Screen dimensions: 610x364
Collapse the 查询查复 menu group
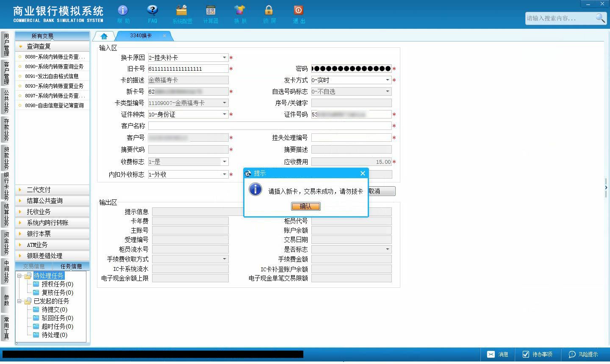tap(53, 46)
